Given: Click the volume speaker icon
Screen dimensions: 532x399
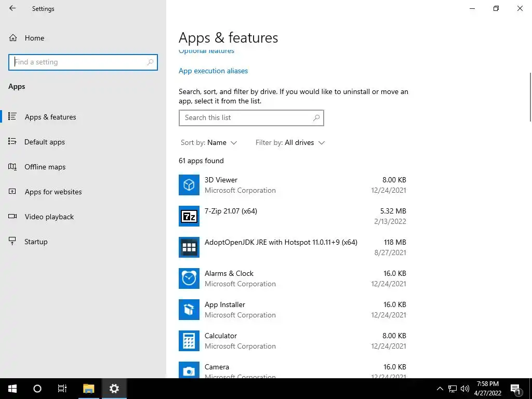Looking at the screenshot, I should tap(465, 389).
